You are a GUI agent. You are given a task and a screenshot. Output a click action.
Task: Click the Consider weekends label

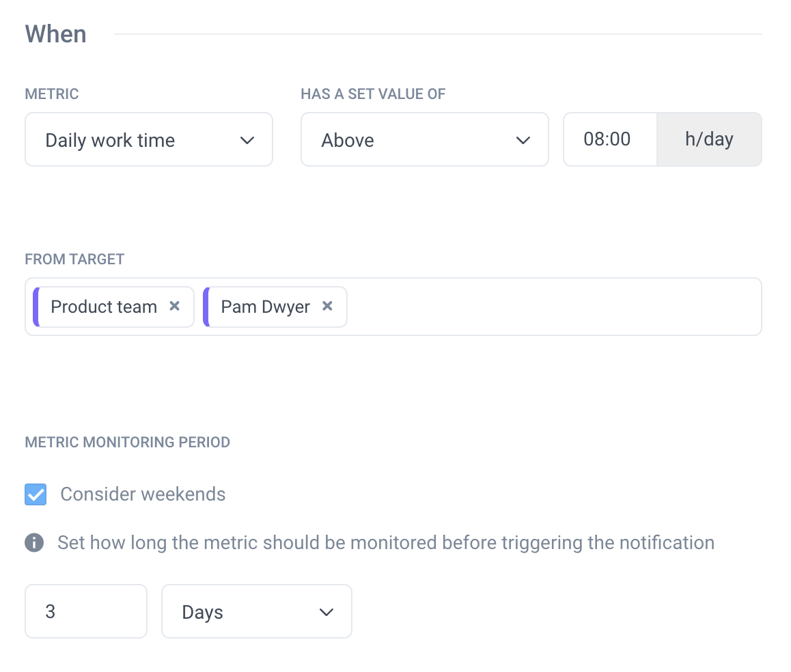click(x=143, y=494)
